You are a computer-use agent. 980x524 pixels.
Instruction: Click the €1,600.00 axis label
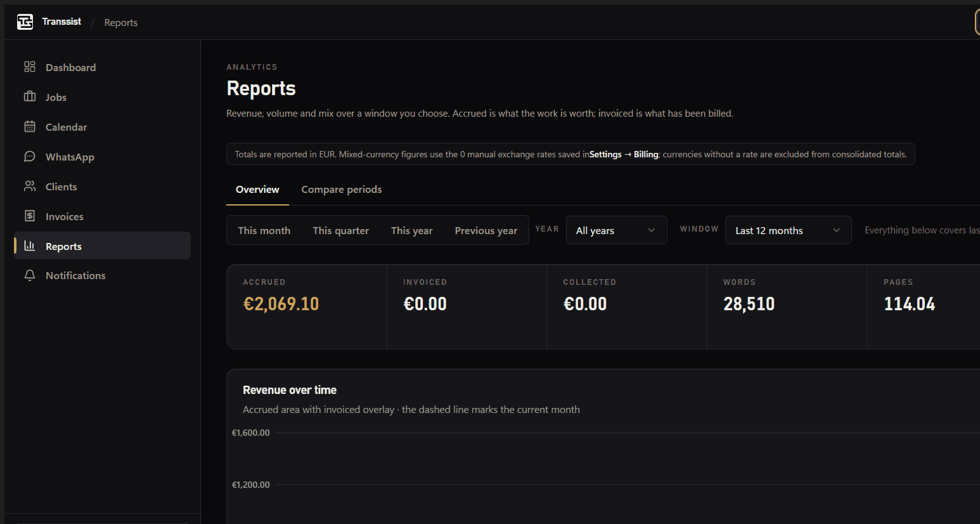click(250, 433)
